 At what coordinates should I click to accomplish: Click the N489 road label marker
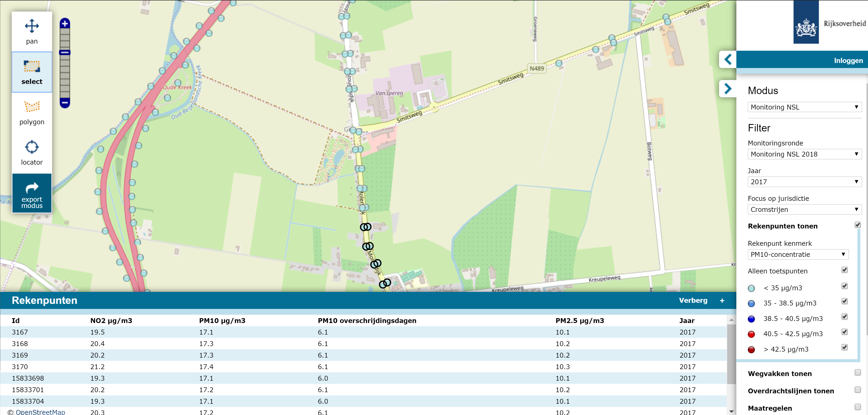(536, 68)
